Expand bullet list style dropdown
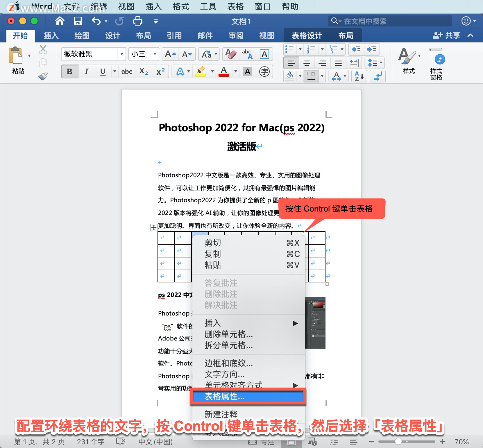 click(300, 49)
